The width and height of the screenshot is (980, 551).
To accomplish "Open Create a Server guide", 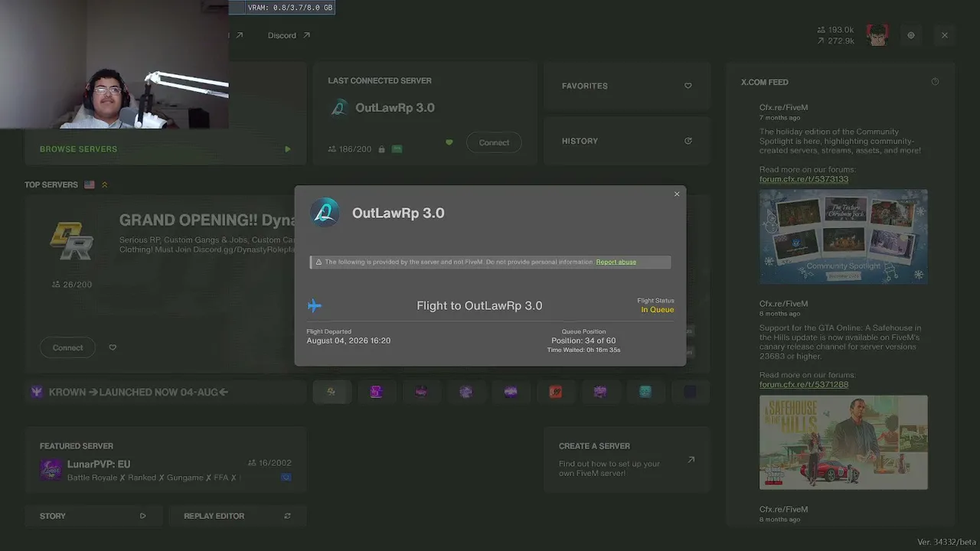I will (627, 459).
